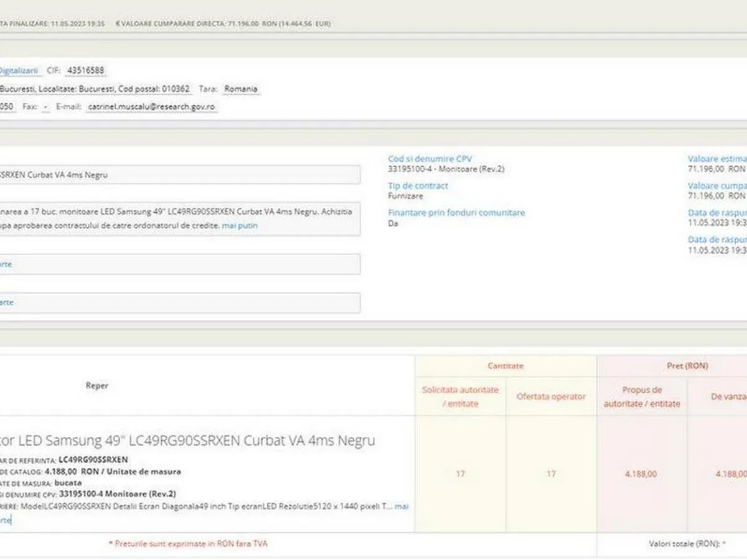Click the Tip de contract label
The image size is (747, 560).
(x=418, y=186)
